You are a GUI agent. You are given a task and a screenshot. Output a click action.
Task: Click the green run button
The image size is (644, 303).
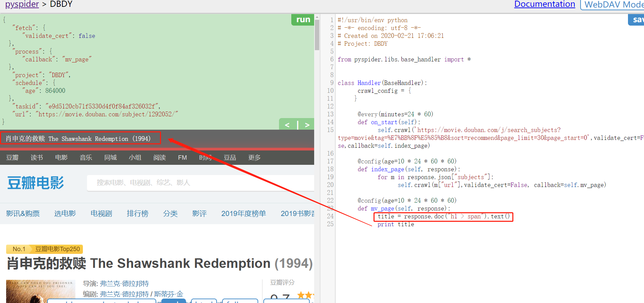pyautogui.click(x=303, y=20)
